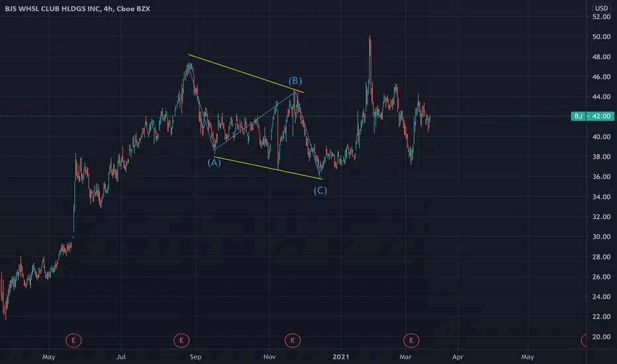Click the 34.00 price axis label
Image resolution: width=617 pixels, height=364 pixels.
(x=601, y=197)
